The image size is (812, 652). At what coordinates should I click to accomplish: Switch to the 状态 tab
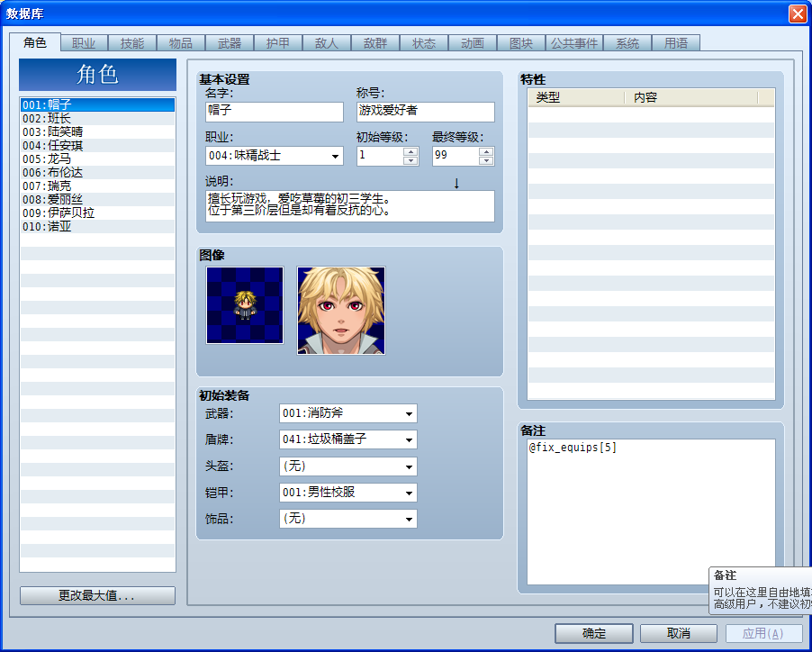click(x=424, y=43)
